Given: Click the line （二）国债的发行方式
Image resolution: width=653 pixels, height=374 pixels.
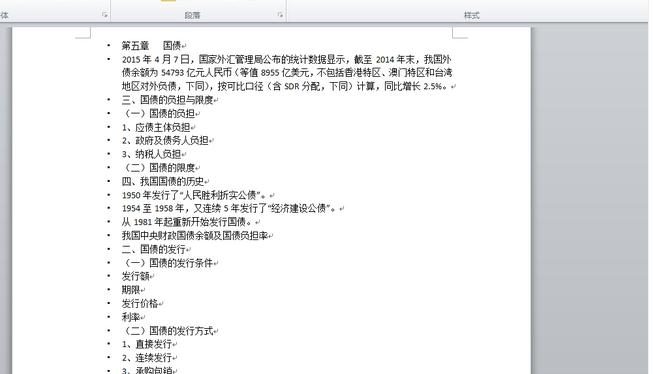Looking at the screenshot, I should click(x=167, y=331).
